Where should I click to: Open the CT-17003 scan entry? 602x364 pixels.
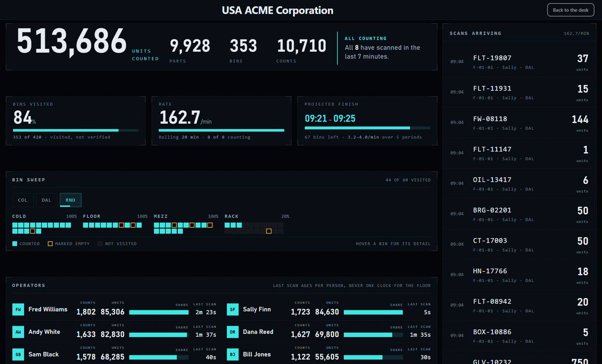tap(519, 245)
